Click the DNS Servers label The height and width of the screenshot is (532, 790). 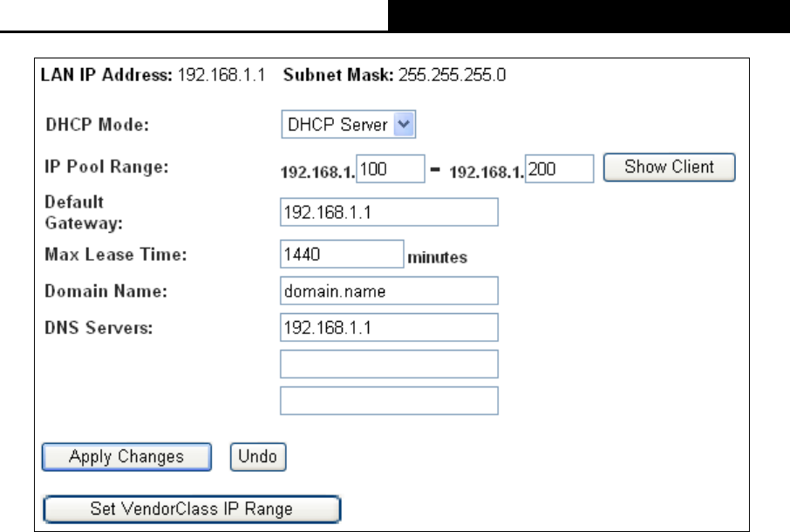(x=99, y=327)
